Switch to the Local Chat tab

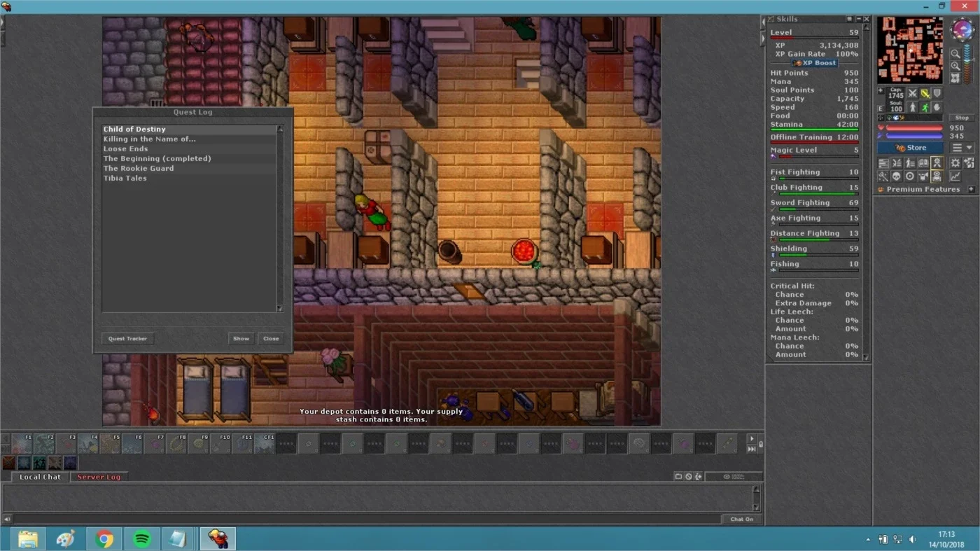click(40, 477)
